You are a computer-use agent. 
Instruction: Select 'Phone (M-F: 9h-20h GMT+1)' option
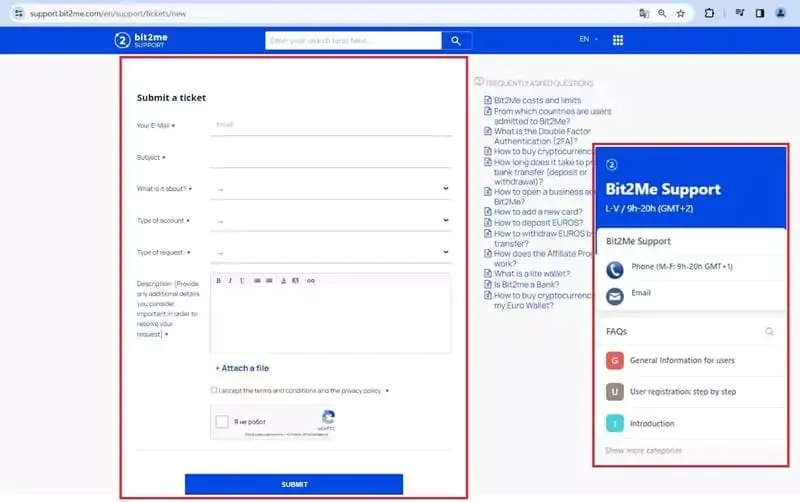682,266
